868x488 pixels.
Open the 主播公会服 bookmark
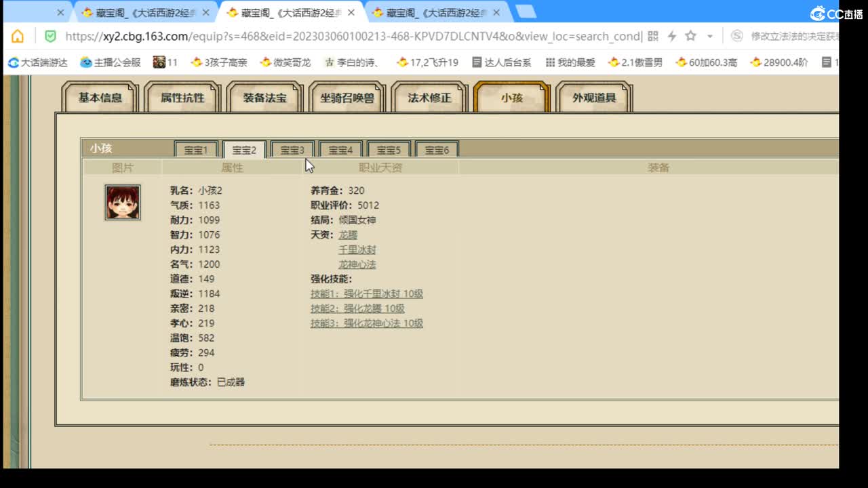coord(111,62)
